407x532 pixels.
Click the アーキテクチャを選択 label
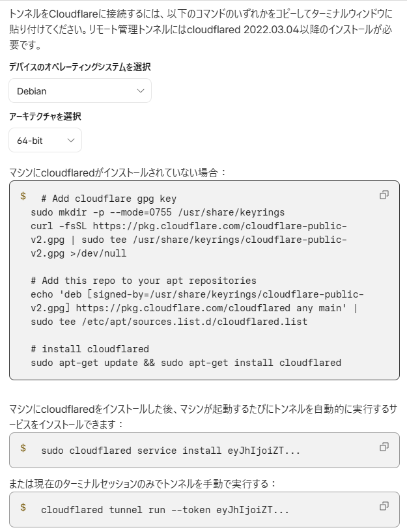(x=45, y=117)
